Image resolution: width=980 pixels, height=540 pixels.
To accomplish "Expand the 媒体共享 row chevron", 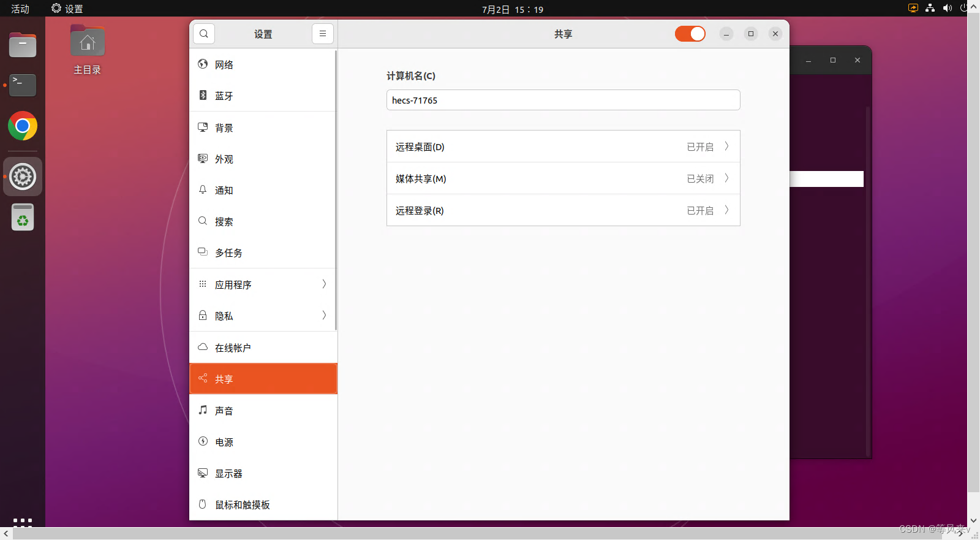I will [x=727, y=178].
